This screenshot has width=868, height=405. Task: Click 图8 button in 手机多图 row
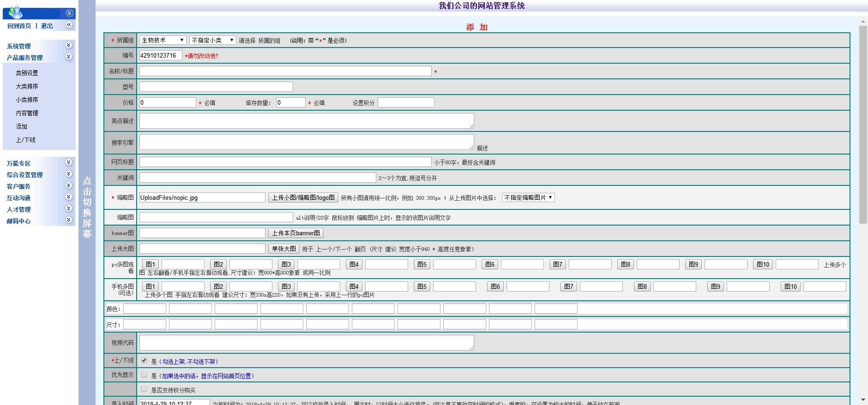(642, 286)
